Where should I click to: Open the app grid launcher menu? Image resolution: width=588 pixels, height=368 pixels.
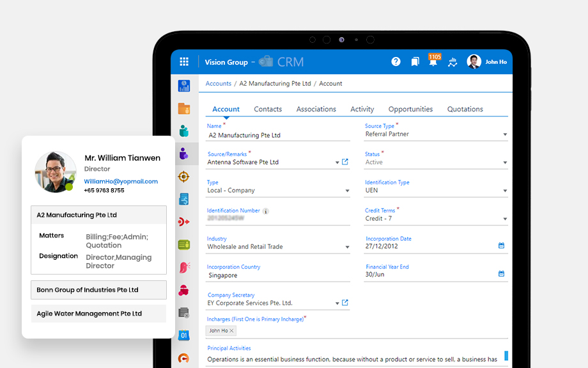tap(184, 61)
